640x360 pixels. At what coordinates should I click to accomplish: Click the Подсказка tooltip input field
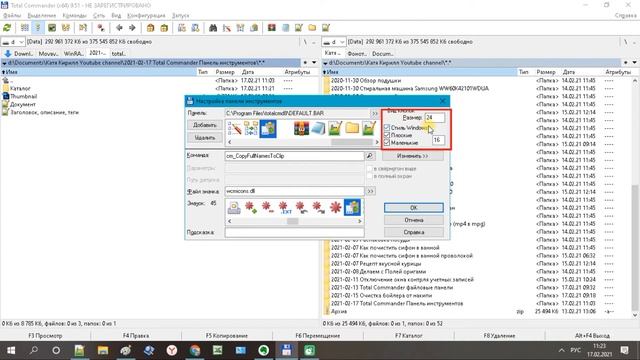[294, 232]
